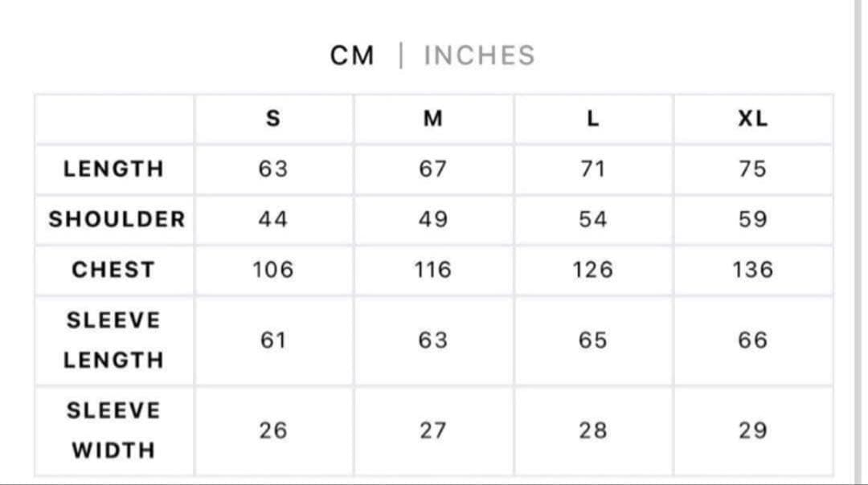Switch to the INCHES unit tab

(479, 55)
